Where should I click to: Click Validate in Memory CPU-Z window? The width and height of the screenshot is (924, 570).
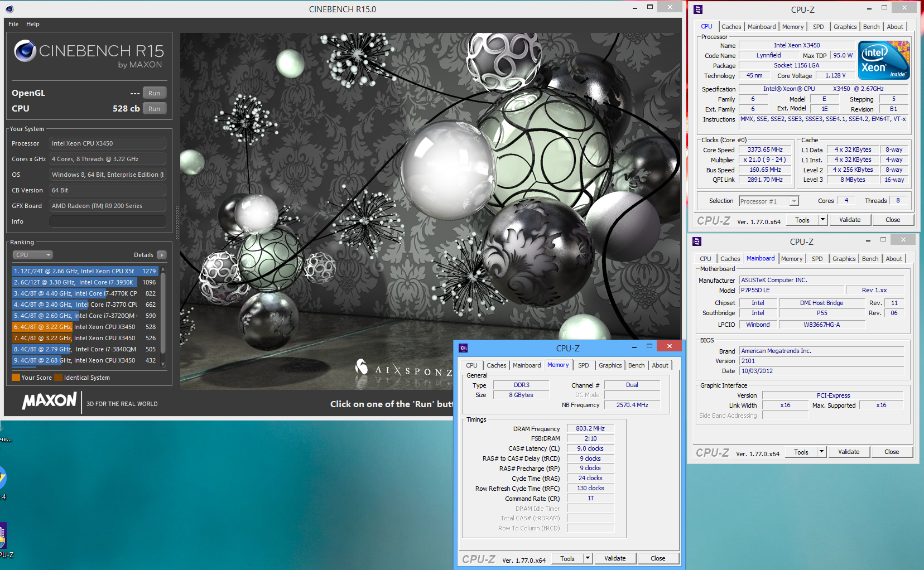click(x=615, y=558)
